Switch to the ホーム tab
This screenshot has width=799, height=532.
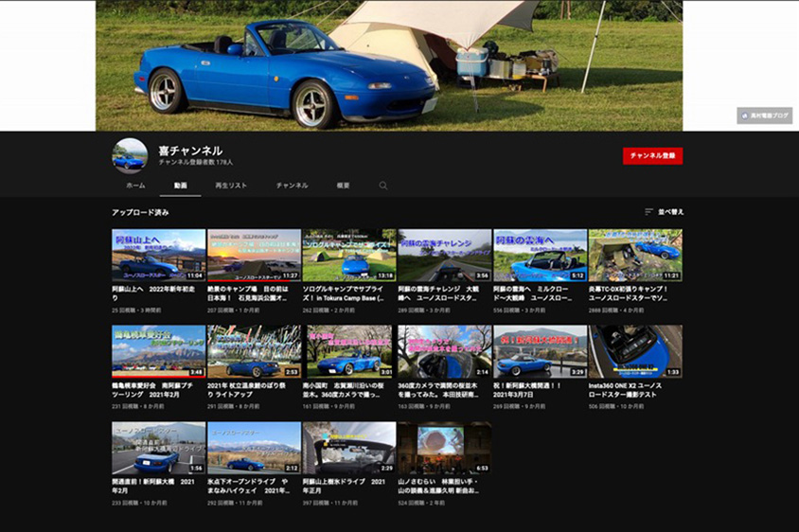point(135,186)
